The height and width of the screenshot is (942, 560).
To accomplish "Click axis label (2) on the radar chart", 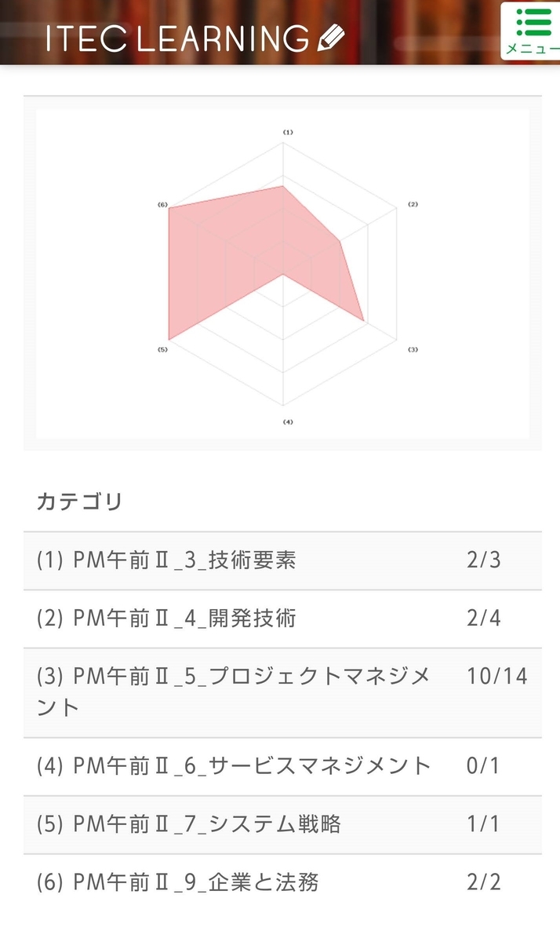I will (x=413, y=203).
